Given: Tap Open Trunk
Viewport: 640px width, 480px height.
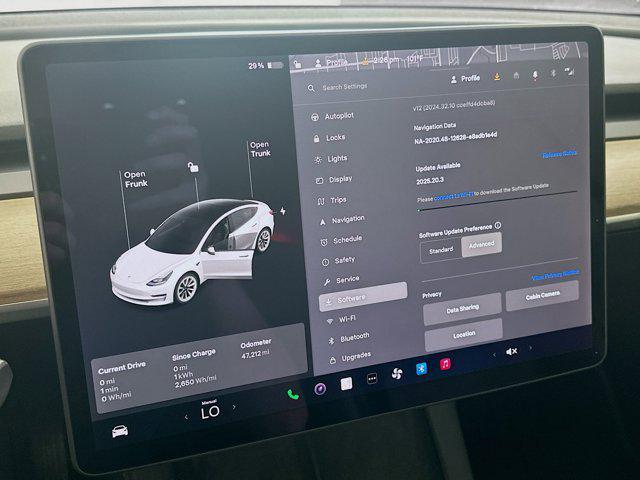Looking at the screenshot, I should click(x=260, y=149).
